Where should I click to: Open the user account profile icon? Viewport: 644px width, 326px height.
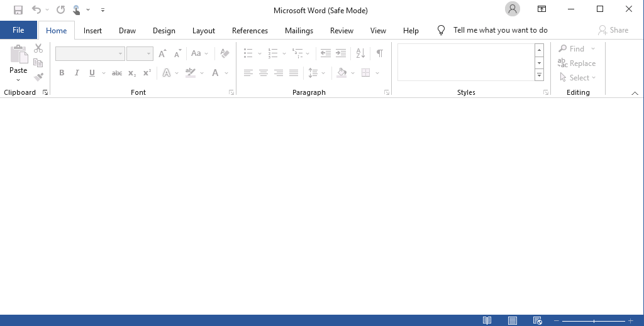tap(513, 9)
